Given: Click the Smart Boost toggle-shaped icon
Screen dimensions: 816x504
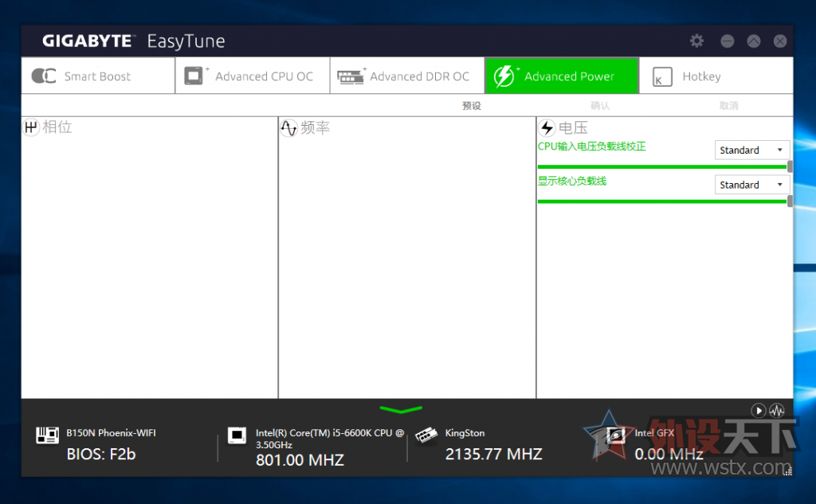Looking at the screenshot, I should [x=44, y=76].
